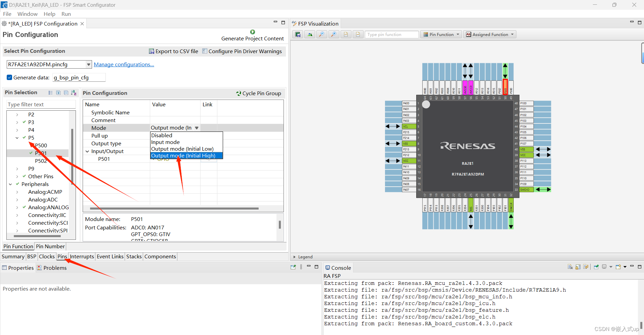644x335 pixels.
Task: Maximize the Console panel
Action: pos(640,266)
